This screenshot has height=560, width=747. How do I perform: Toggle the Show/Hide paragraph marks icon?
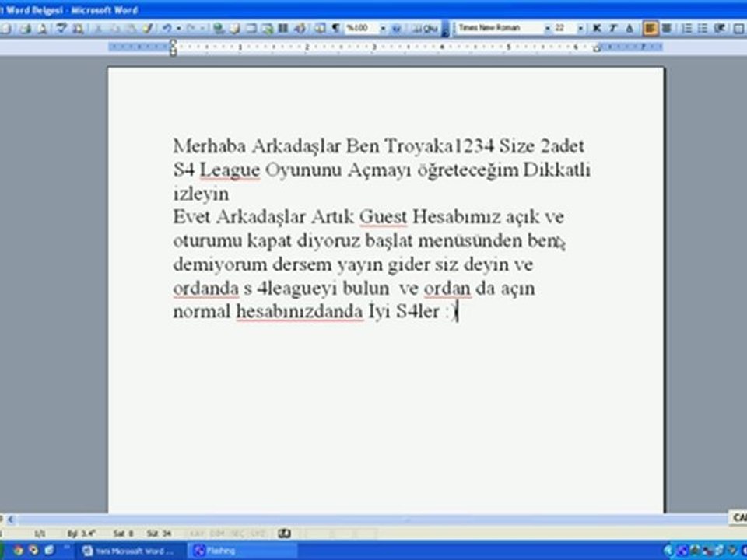pos(336,29)
